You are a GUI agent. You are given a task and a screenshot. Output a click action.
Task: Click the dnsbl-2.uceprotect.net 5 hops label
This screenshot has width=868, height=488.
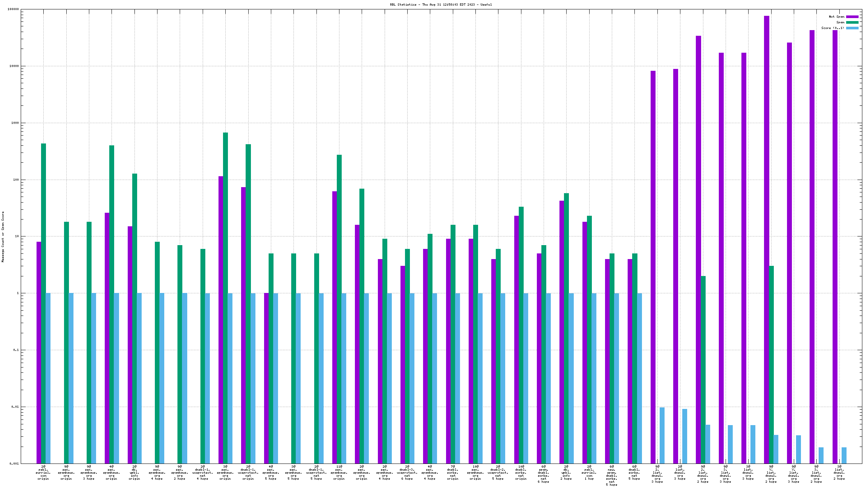(x=498, y=473)
